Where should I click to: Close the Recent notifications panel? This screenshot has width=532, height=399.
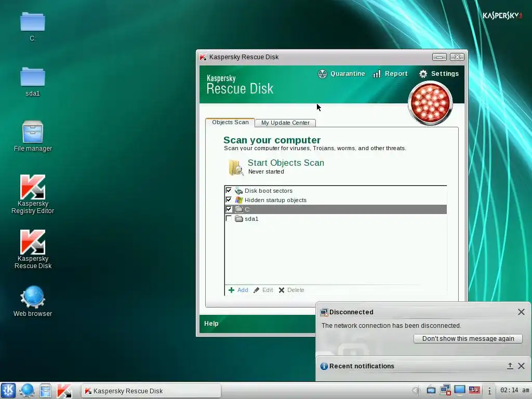point(521,366)
